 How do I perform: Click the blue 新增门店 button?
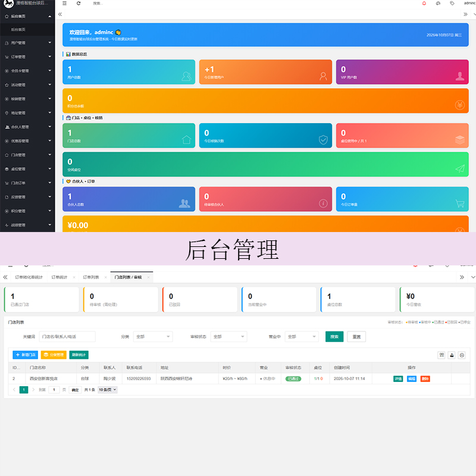[x=25, y=355]
